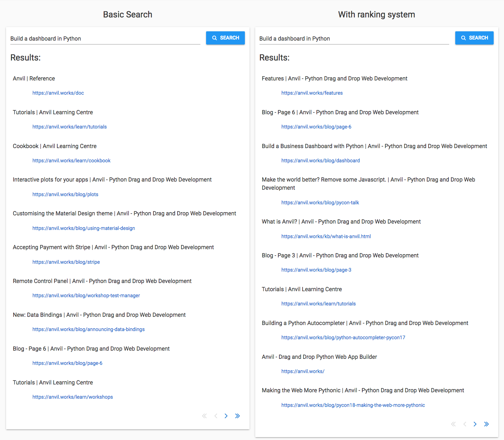Screen dimensions: 504x440
Task: Open the anvil.works/blog/pycon-talk link
Action: click(320, 203)
